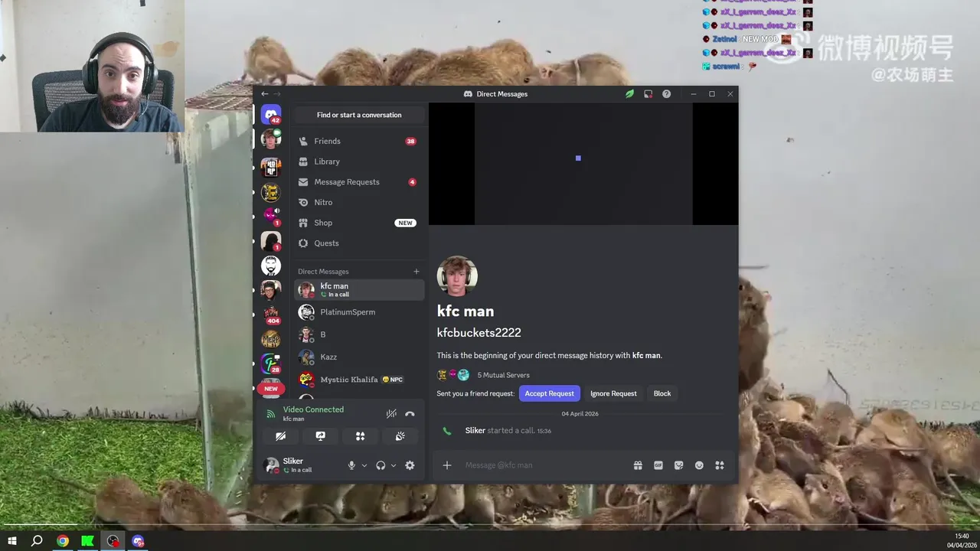
Task: Open the direct message with B
Action: coord(359,334)
